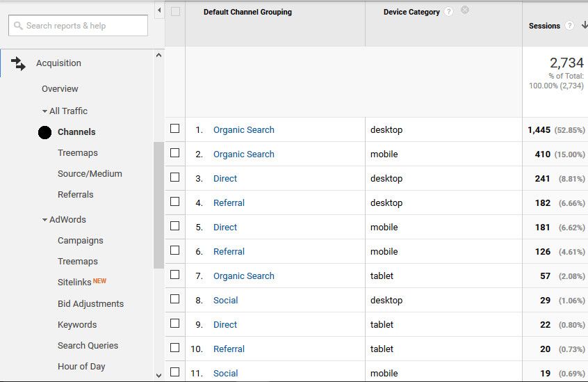Open the Referrals report in sidebar

(x=75, y=195)
